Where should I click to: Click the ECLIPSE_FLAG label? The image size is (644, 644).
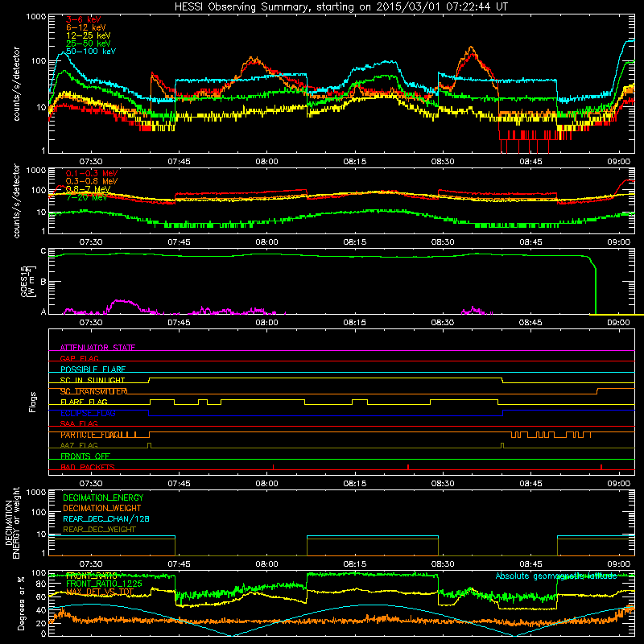88,413
